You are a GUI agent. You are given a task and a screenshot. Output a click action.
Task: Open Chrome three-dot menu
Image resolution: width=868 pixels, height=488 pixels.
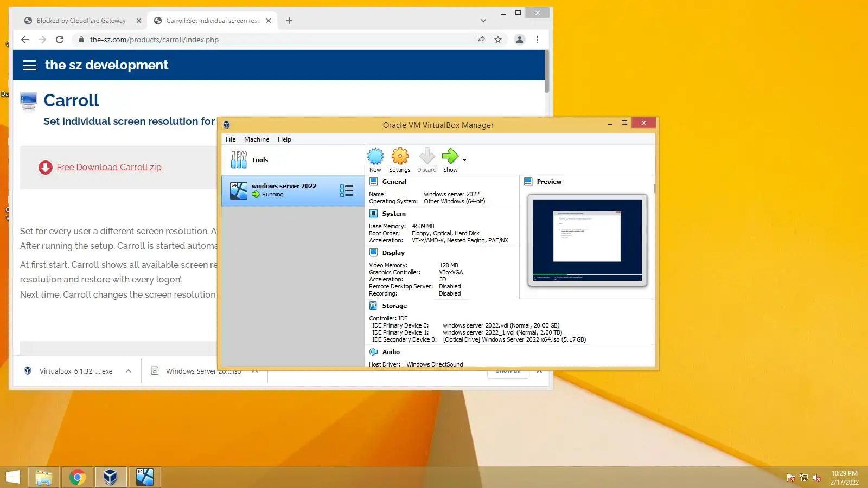click(x=537, y=40)
